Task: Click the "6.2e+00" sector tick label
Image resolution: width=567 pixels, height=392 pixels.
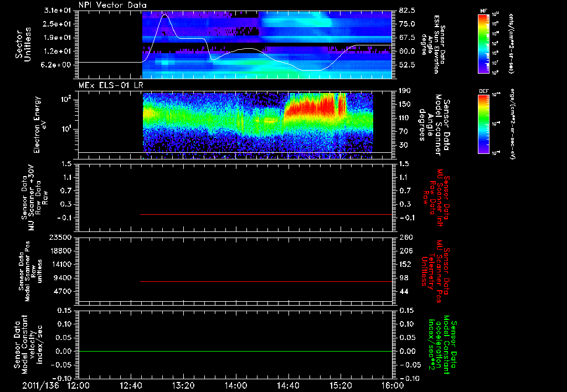Action: (x=58, y=65)
